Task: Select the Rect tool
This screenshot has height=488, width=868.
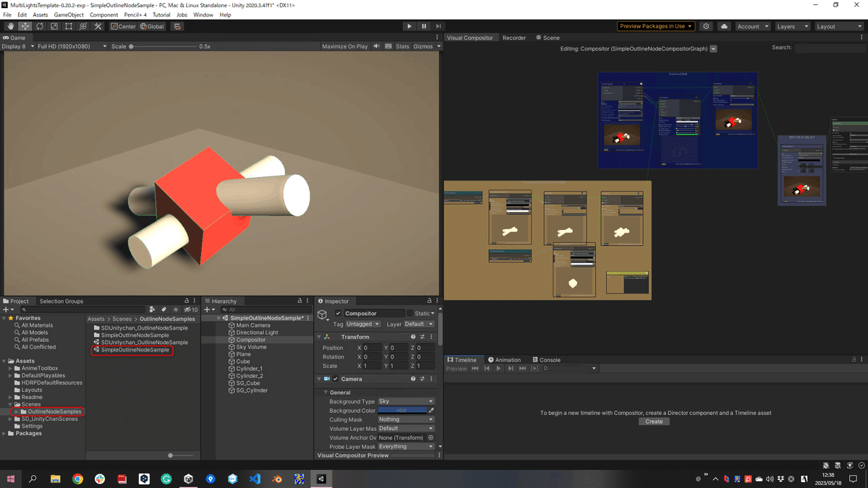Action: (x=68, y=26)
